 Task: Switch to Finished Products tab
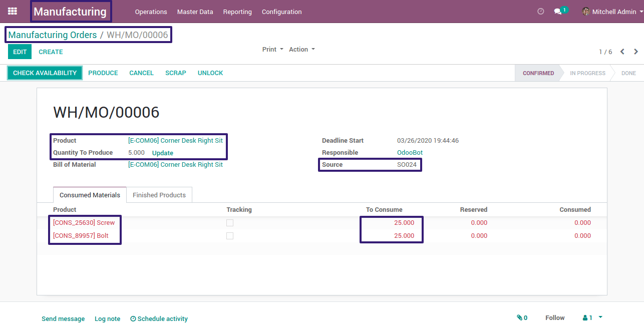(159, 195)
